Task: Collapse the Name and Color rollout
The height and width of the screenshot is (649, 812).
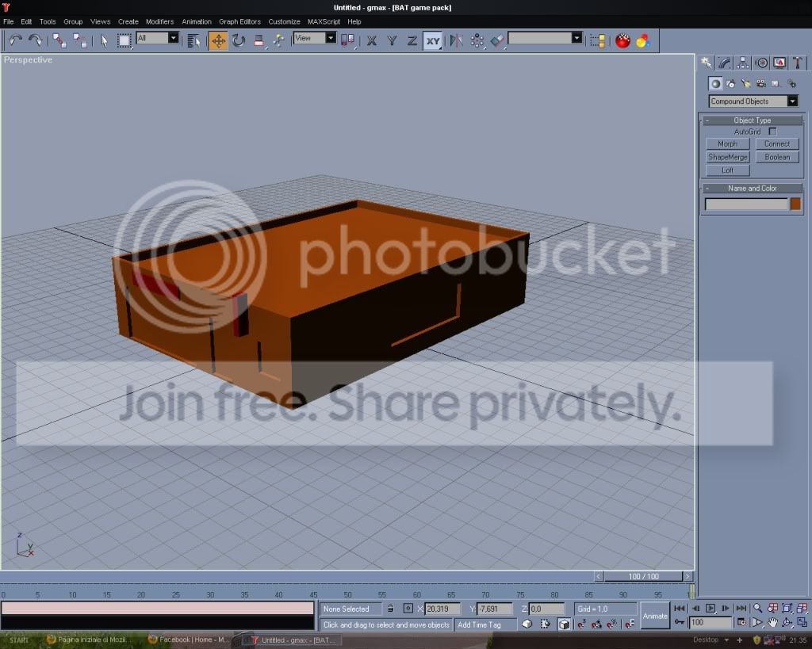Action: point(752,188)
